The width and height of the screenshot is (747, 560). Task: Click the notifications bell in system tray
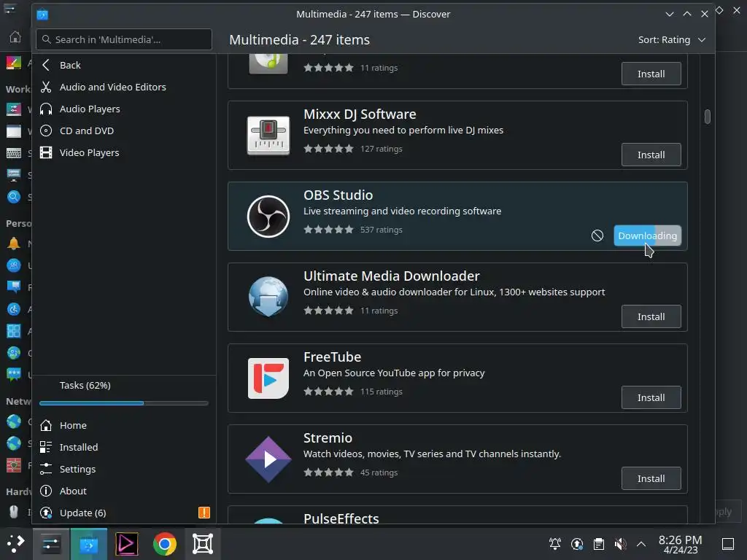tap(555, 544)
